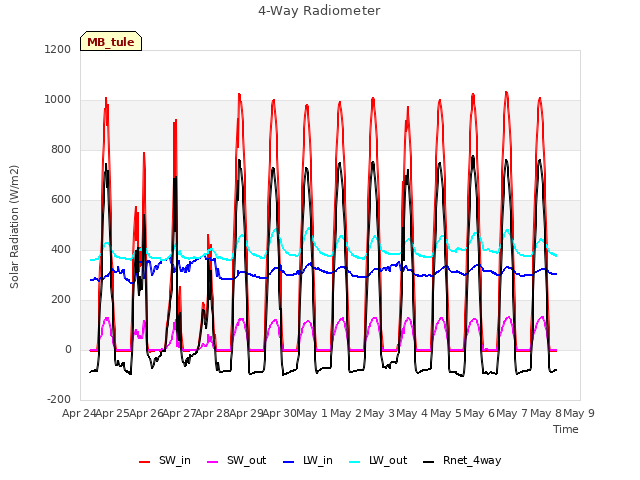Toggle the SW_in series in the legend

pos(165,460)
